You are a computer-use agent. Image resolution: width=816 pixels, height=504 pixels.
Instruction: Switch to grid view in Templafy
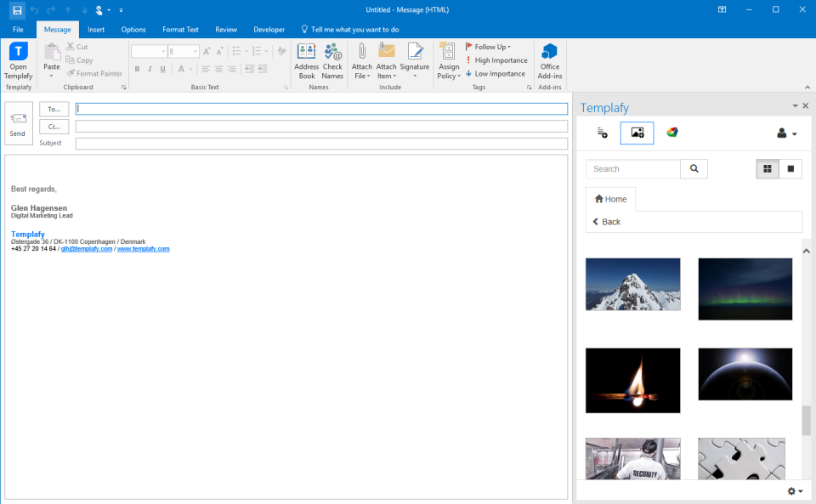[x=768, y=169]
